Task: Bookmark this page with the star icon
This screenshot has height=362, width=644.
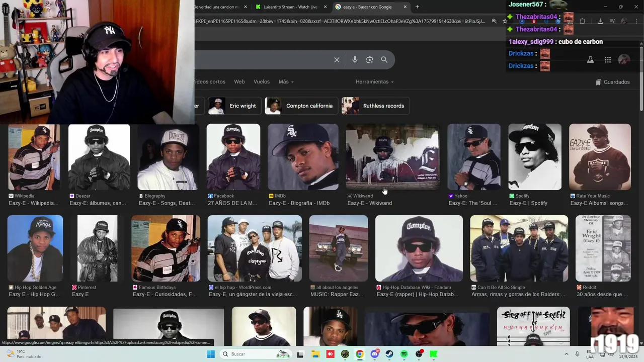Action: (505, 21)
